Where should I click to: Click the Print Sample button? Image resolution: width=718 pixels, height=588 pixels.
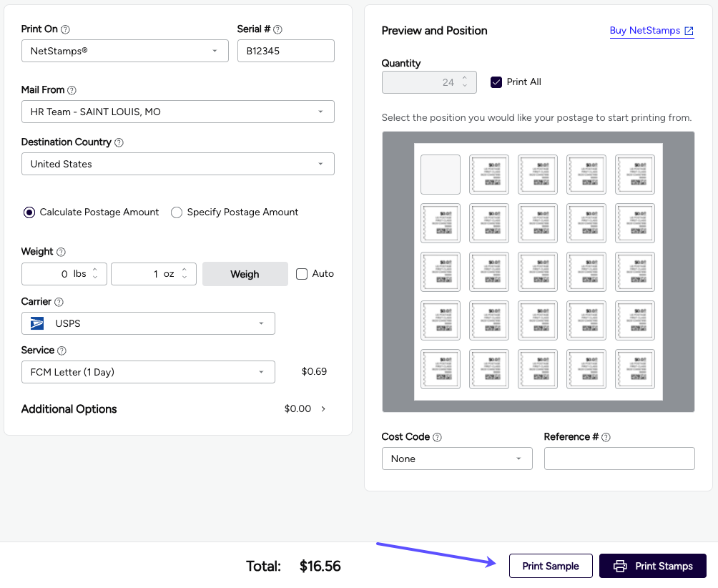(x=550, y=566)
